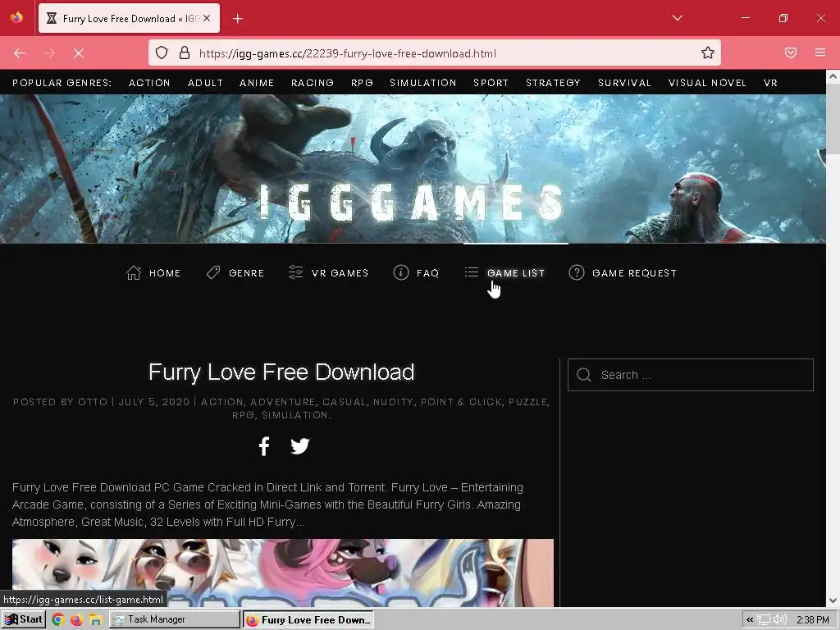View site security via the padlock icon

click(x=185, y=52)
